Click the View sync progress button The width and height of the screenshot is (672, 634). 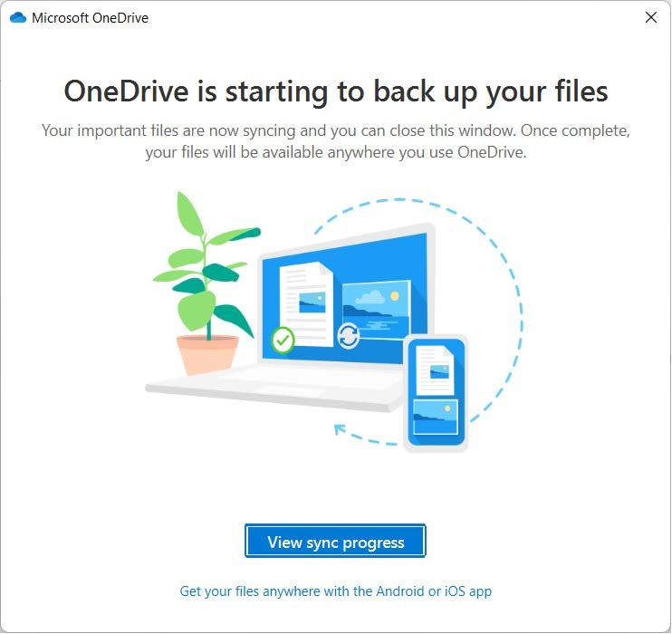pyautogui.click(x=335, y=541)
